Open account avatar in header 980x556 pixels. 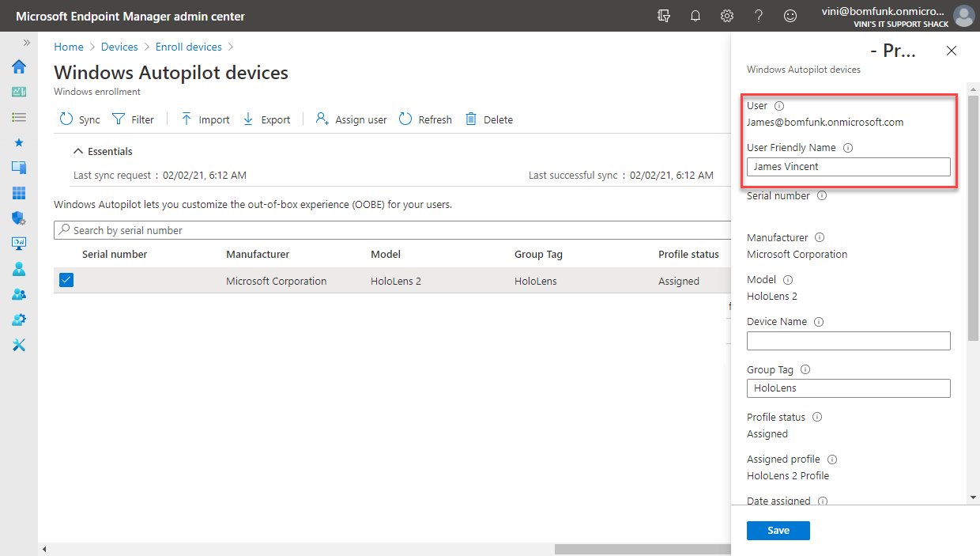pos(963,16)
